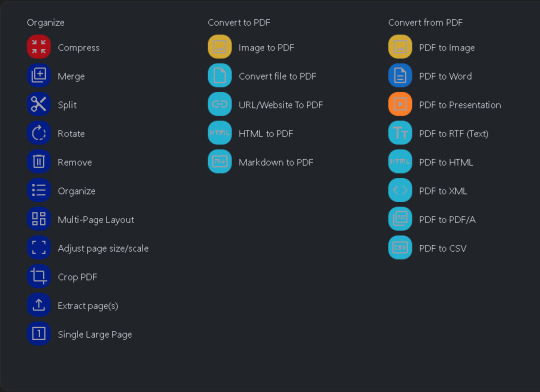
Task: Open the PDF to XML icon
Action: pos(400,190)
